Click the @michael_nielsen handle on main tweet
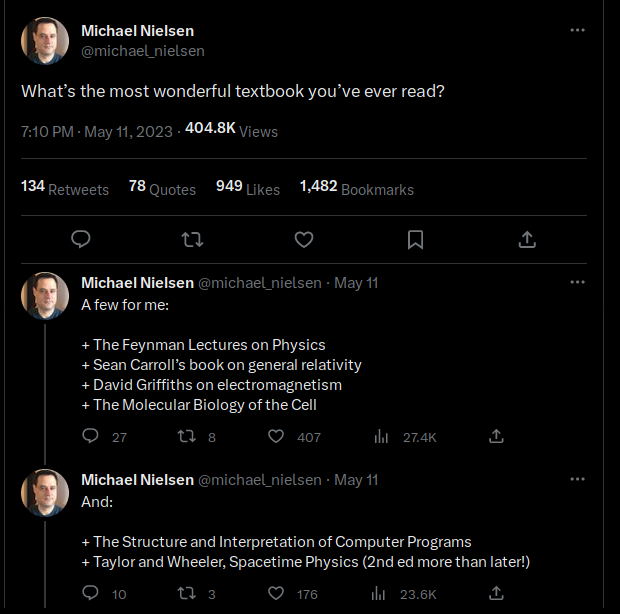This screenshot has height=614, width=620. click(142, 50)
